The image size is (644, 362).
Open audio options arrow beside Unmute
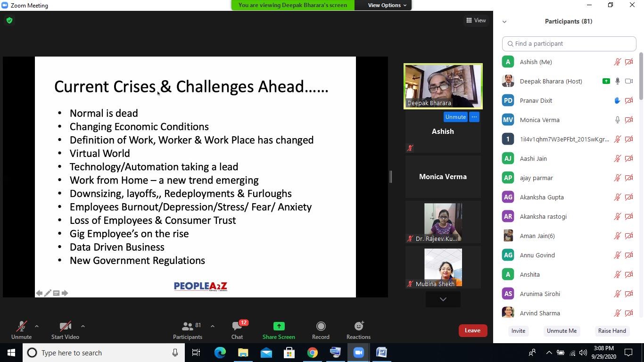coord(37,326)
